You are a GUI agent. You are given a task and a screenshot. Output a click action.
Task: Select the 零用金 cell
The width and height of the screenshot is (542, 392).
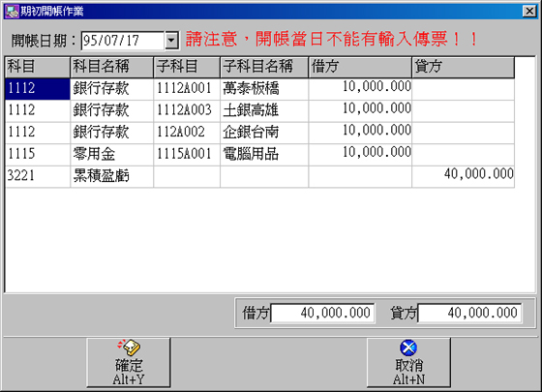coord(111,155)
